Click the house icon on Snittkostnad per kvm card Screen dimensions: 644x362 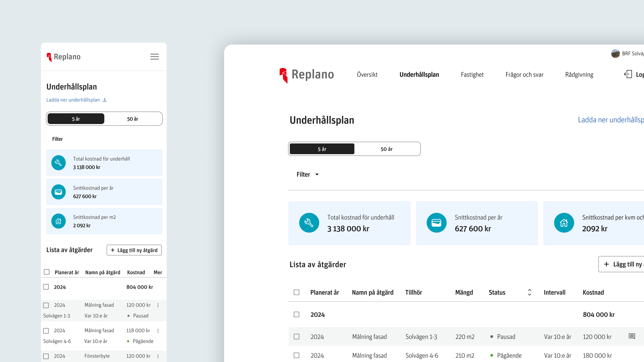coord(564,223)
